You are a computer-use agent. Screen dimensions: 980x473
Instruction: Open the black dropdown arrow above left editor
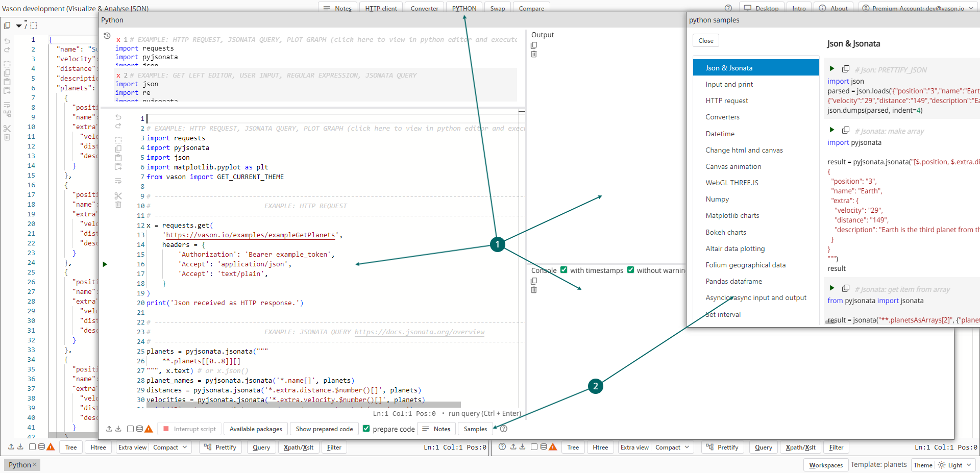click(x=19, y=26)
